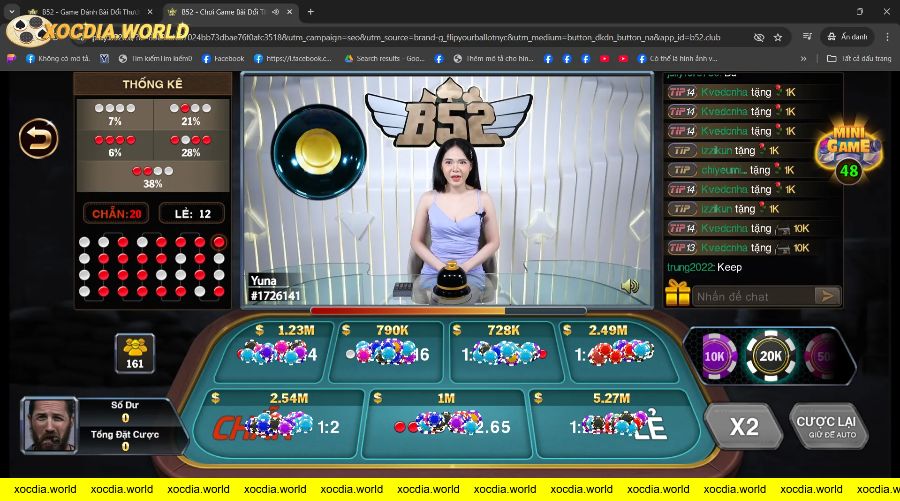This screenshot has width=900, height=501.
Task: Open the 'https://facebook.c...' bookmark
Action: 293,59
